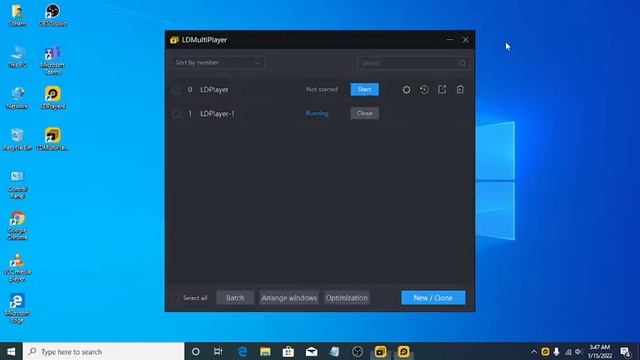640x360 pixels.
Task: Click New / Clone button
Action: (x=433, y=298)
